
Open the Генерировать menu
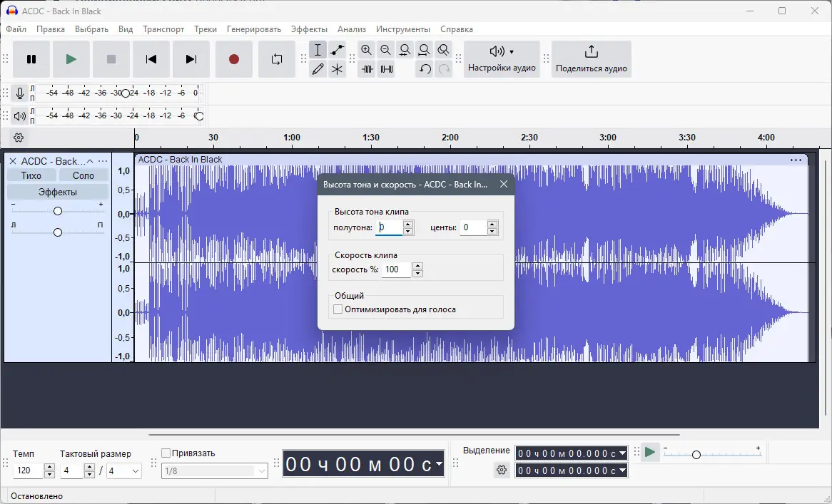[x=254, y=29]
